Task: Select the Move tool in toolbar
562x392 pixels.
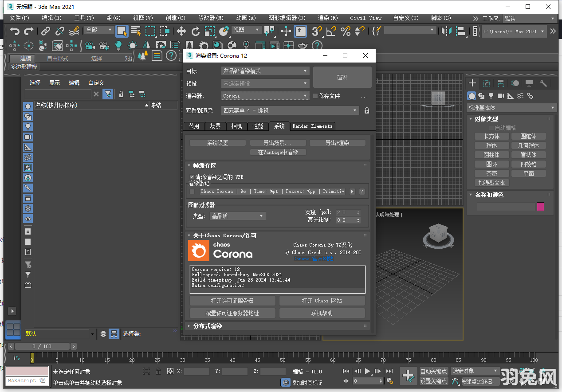Action: click(181, 31)
